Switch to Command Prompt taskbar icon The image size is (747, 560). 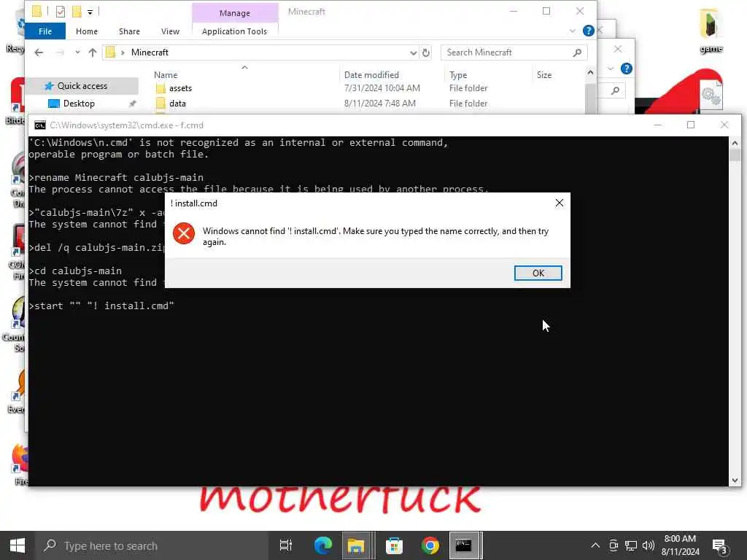(463, 545)
